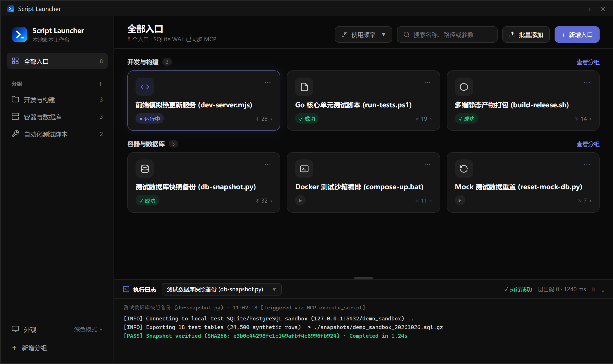
Task: Click the refresh icon on reset-mock-db.py card
Action: click(x=464, y=169)
